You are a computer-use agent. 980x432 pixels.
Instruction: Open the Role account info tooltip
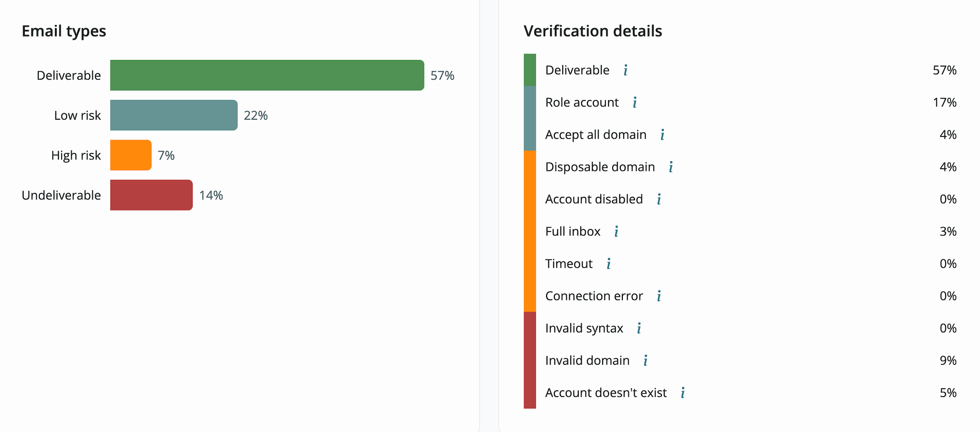pyautogui.click(x=635, y=103)
